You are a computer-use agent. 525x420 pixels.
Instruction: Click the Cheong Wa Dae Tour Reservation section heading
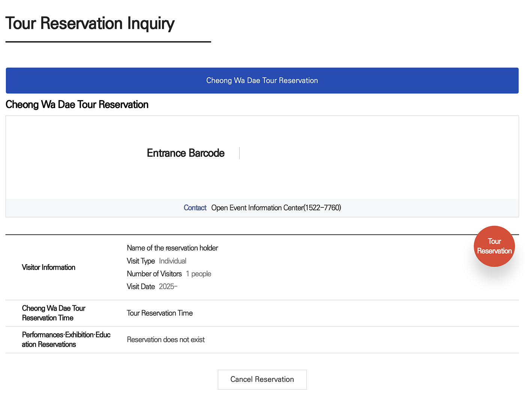pyautogui.click(x=77, y=105)
